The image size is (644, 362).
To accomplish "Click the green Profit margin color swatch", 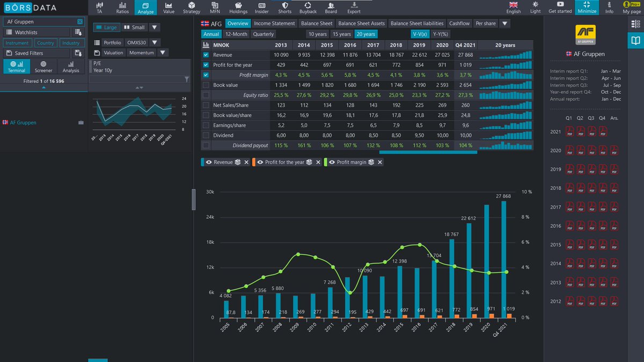I will click(326, 162).
